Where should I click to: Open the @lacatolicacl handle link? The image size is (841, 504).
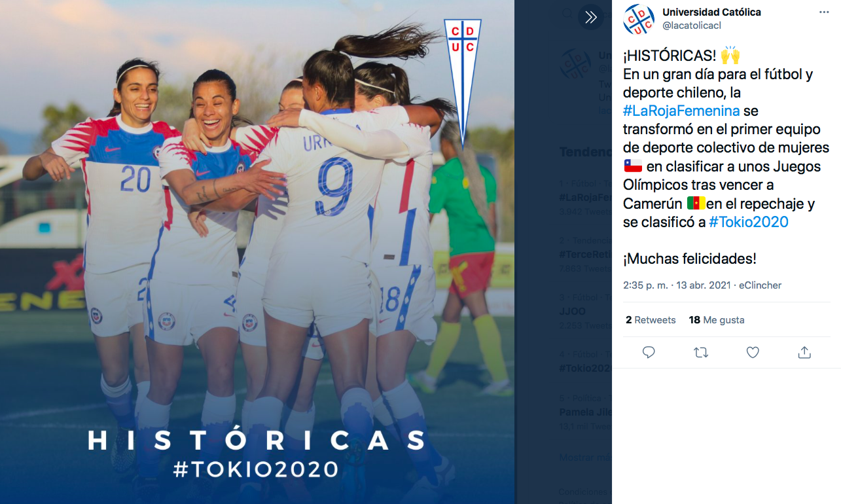[x=692, y=26]
